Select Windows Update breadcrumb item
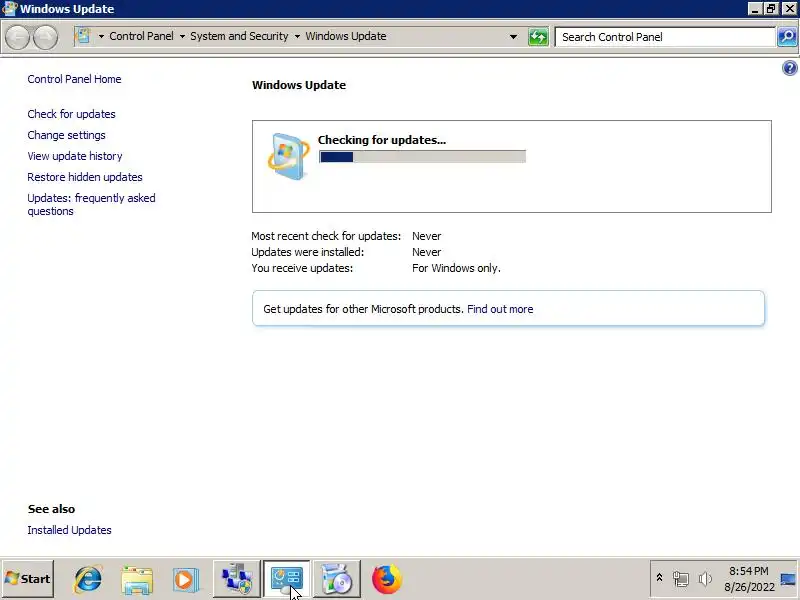 coord(346,36)
